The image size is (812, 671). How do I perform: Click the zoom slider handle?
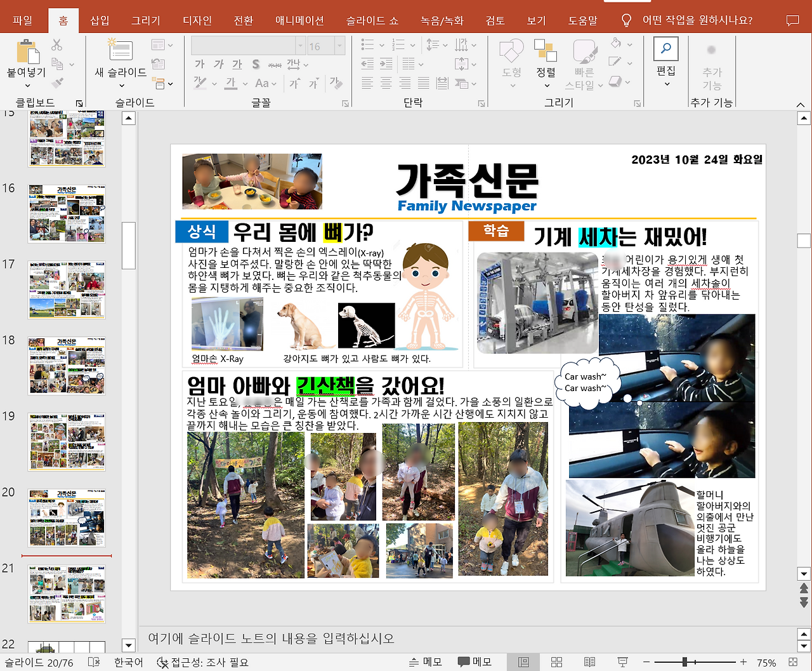pyautogui.click(x=684, y=662)
